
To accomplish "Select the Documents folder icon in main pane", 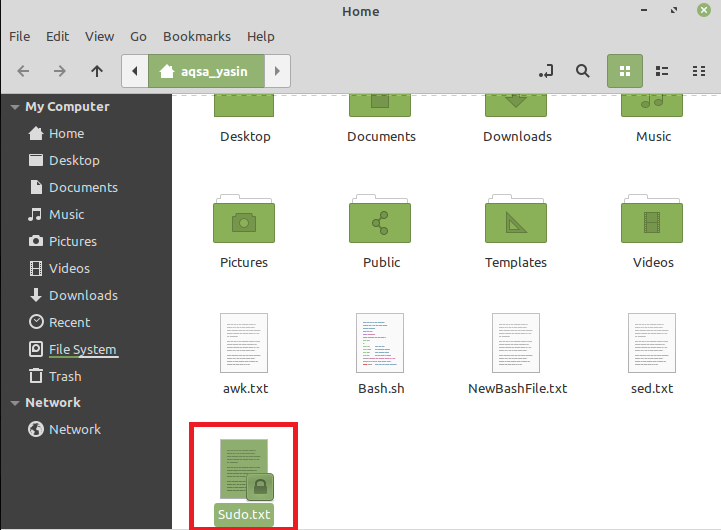I will click(x=380, y=106).
